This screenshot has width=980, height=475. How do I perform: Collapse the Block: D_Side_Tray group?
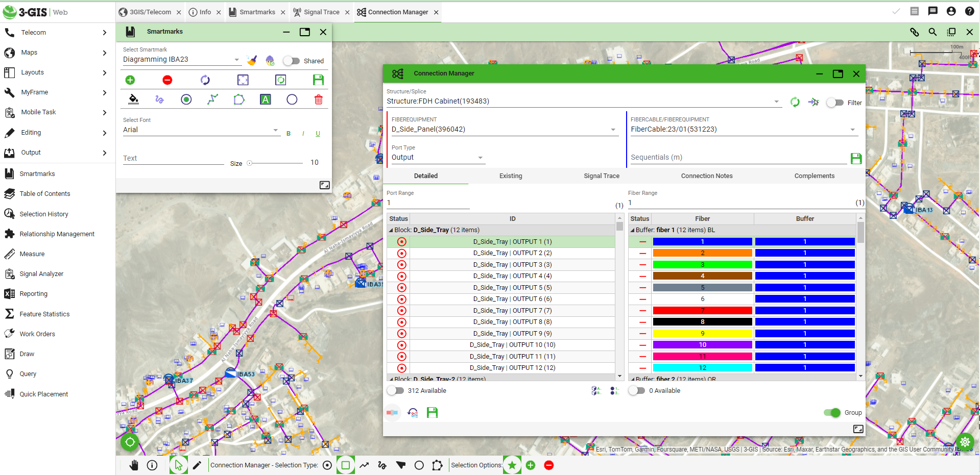point(391,230)
